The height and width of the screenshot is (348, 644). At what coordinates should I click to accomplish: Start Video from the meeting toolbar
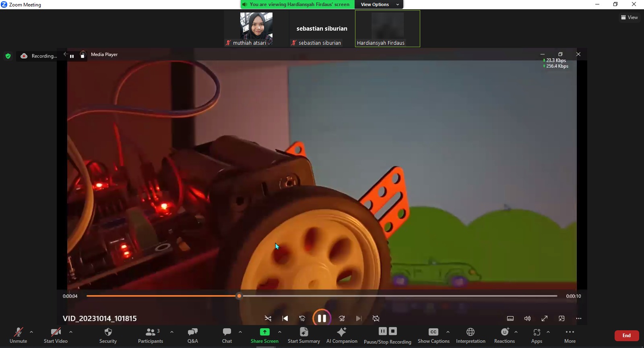(x=56, y=336)
